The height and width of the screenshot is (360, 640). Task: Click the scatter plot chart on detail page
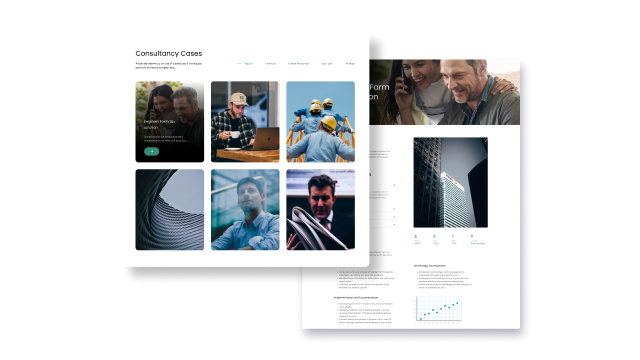point(438,310)
